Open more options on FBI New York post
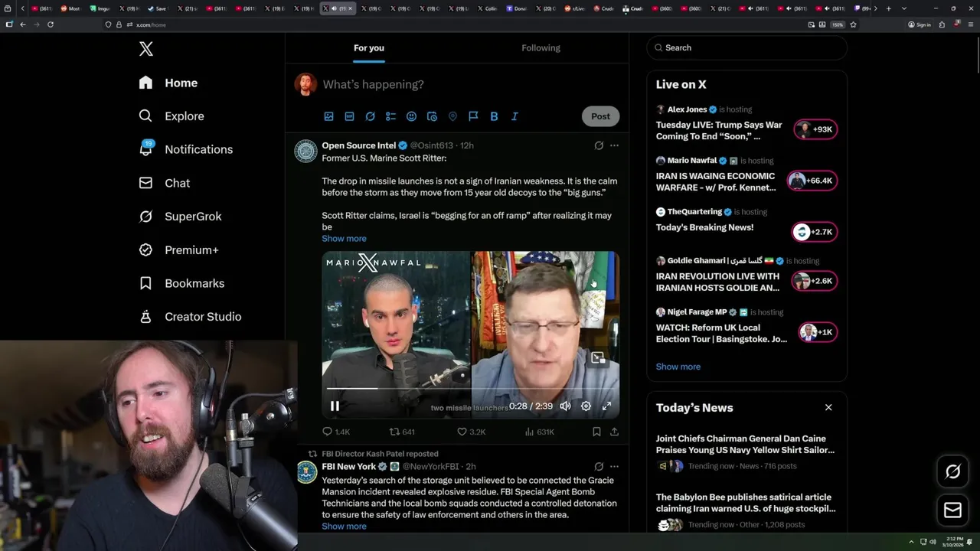Viewport: 980px width, 551px height. pos(614,466)
